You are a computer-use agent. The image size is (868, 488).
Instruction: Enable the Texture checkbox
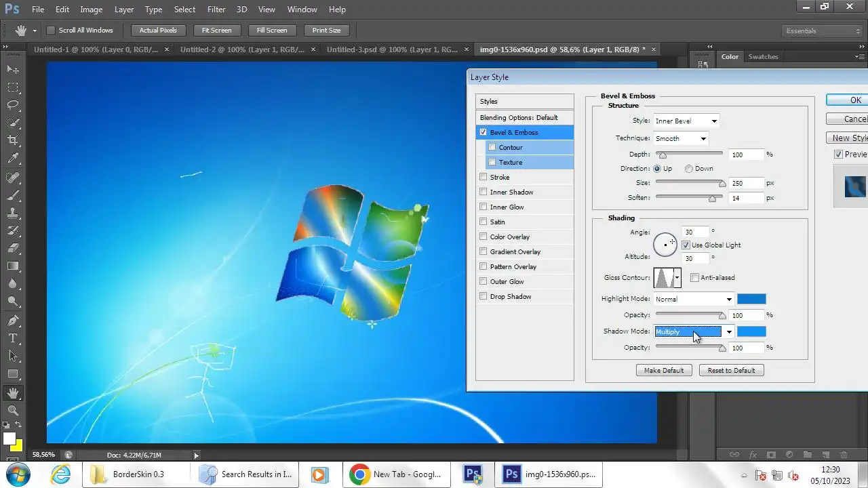[492, 162]
